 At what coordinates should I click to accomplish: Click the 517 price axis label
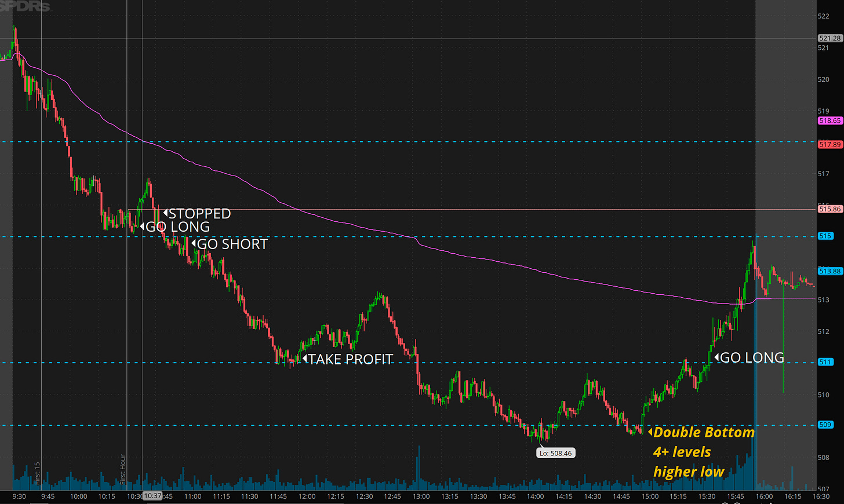tap(823, 174)
